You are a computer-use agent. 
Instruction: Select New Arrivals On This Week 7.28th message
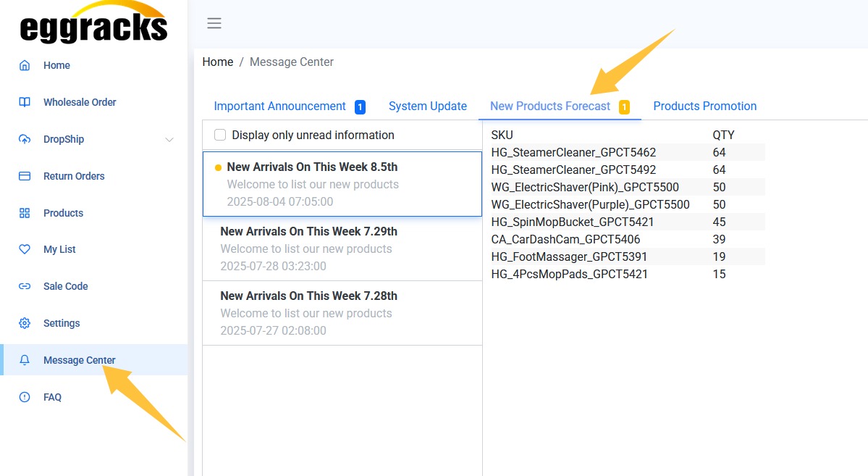(x=308, y=296)
